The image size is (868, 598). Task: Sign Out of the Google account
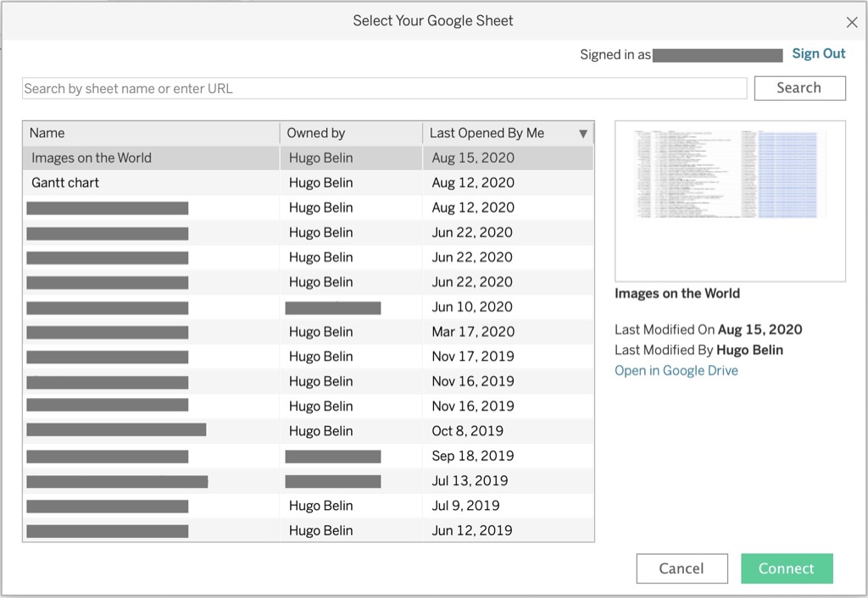pos(818,53)
